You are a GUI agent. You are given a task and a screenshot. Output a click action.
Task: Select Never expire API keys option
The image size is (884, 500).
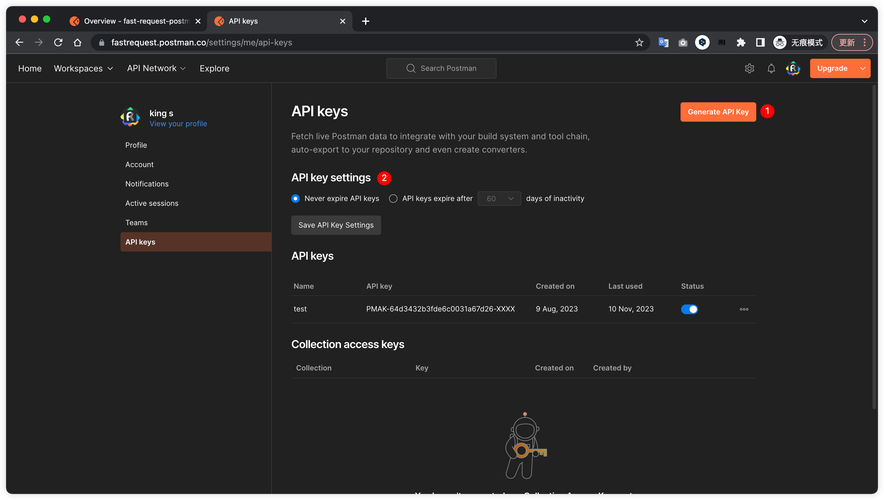pyautogui.click(x=296, y=199)
